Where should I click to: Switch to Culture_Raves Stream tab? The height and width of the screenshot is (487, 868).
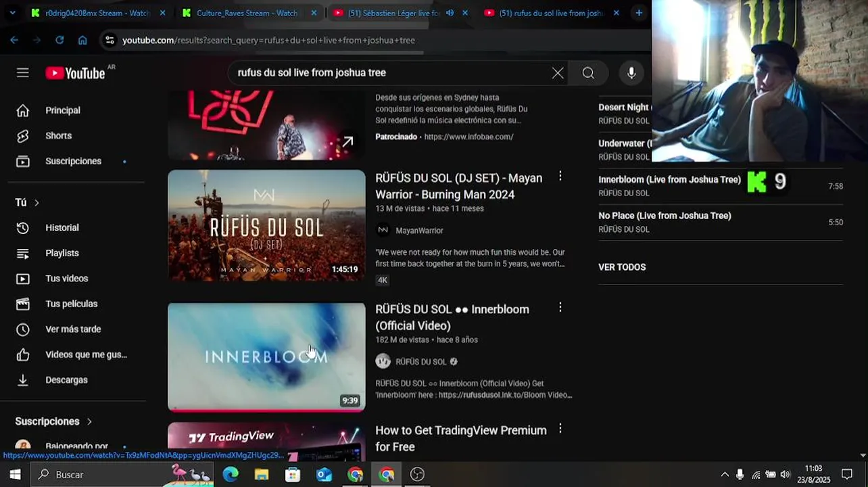247,13
